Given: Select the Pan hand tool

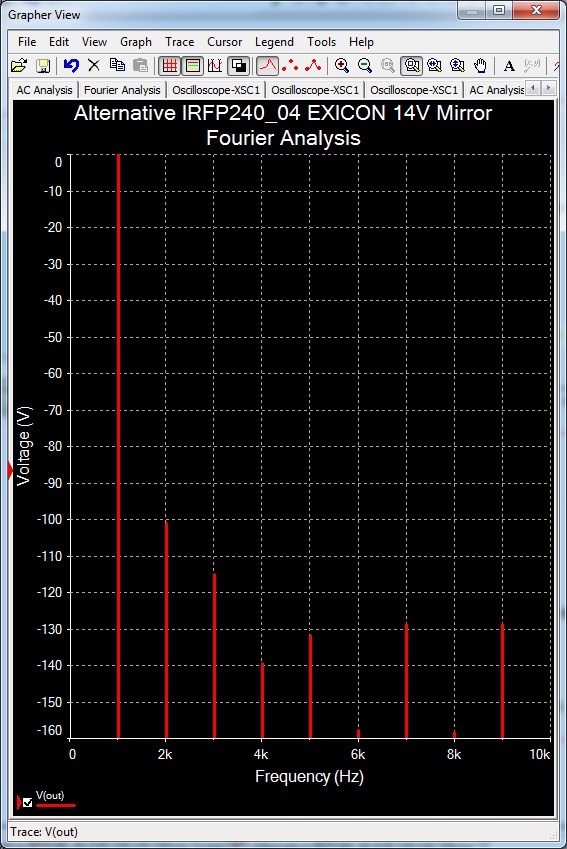Looking at the screenshot, I should click(x=480, y=66).
